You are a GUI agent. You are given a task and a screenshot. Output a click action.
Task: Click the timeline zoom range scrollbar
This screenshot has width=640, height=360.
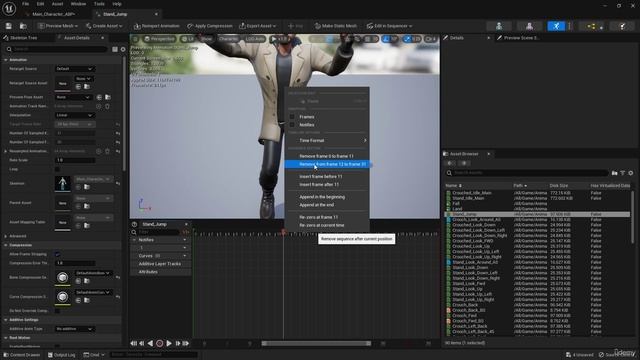(x=316, y=344)
